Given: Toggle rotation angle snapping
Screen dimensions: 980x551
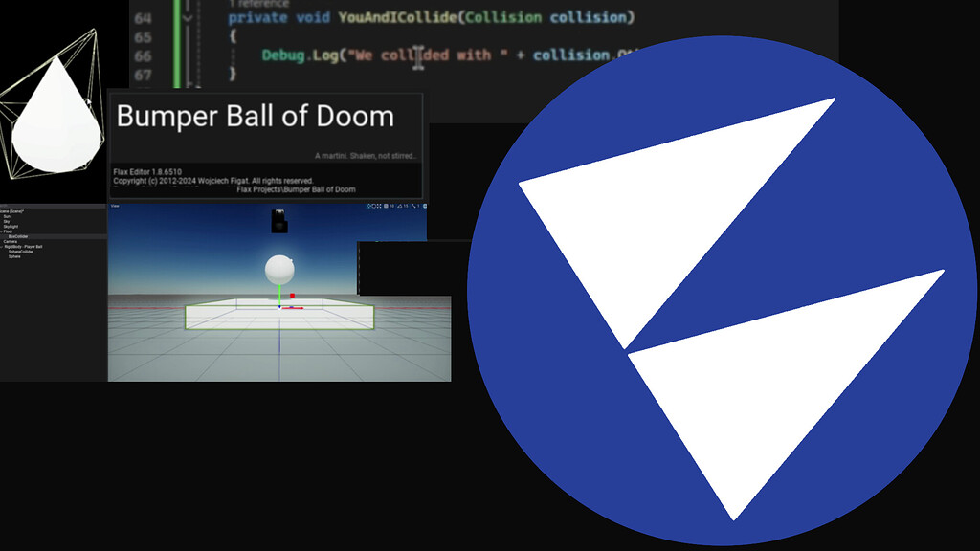Looking at the screenshot, I should tap(399, 206).
